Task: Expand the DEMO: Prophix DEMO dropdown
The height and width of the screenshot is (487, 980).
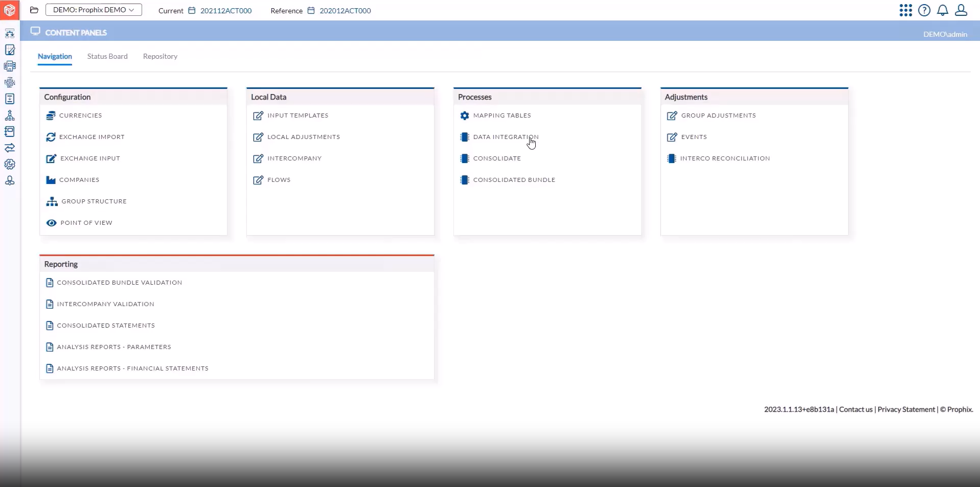Action: pyautogui.click(x=94, y=10)
